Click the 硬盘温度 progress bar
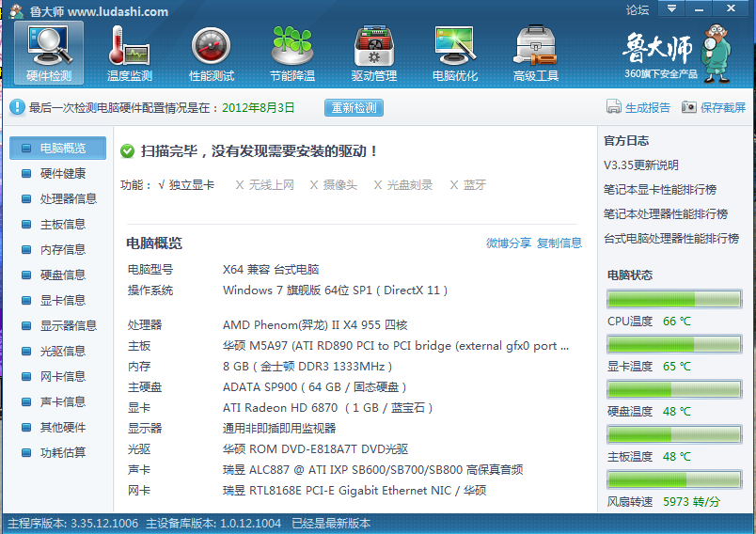Viewport: 756px width, 534px height. tap(674, 389)
